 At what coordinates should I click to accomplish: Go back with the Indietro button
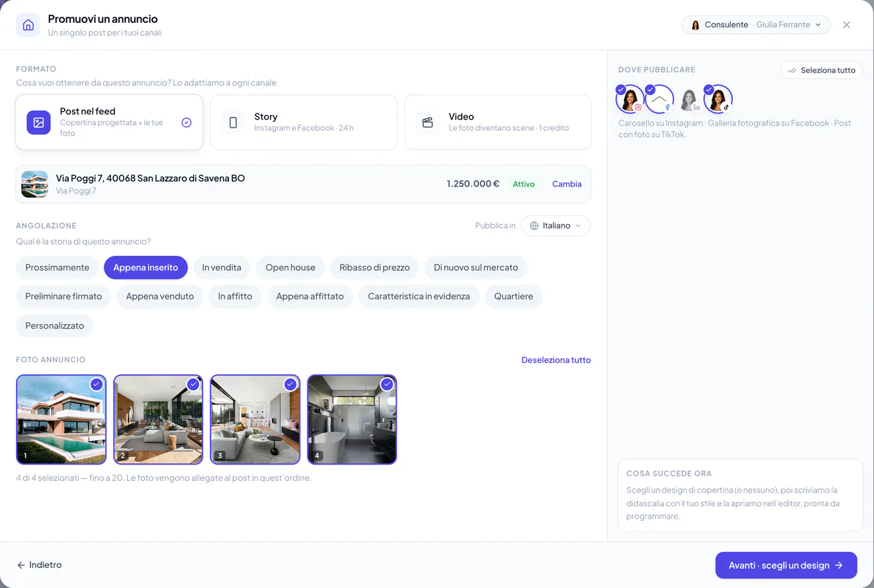[39, 565]
